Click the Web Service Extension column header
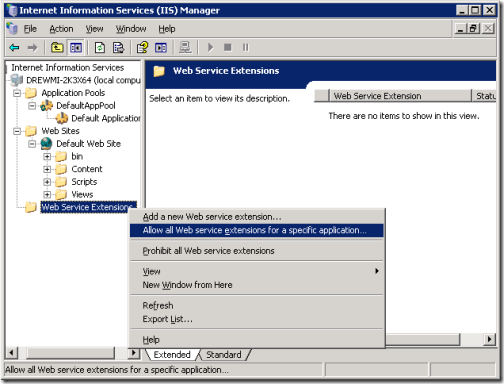The width and height of the screenshot is (504, 384). point(400,96)
